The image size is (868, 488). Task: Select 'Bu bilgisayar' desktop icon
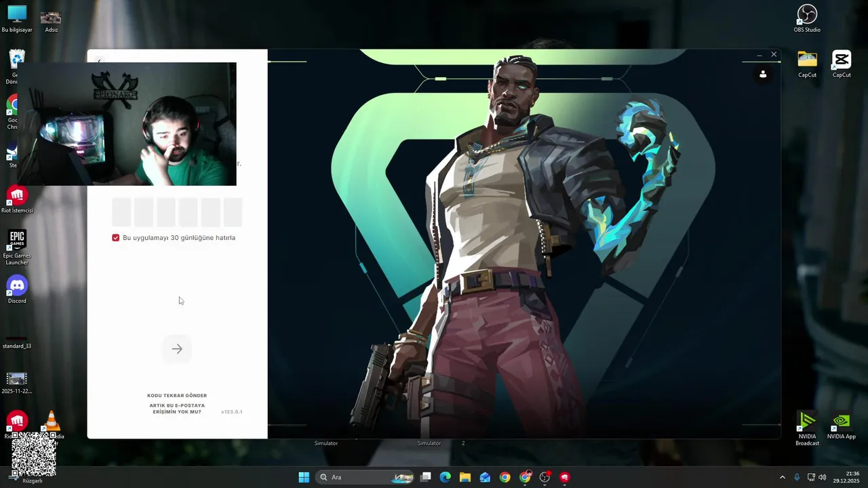point(17,19)
